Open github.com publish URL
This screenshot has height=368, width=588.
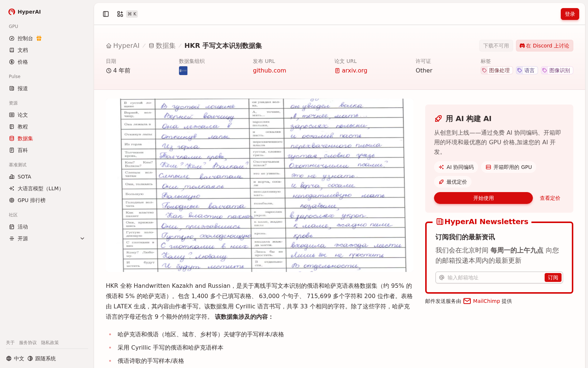pos(269,70)
